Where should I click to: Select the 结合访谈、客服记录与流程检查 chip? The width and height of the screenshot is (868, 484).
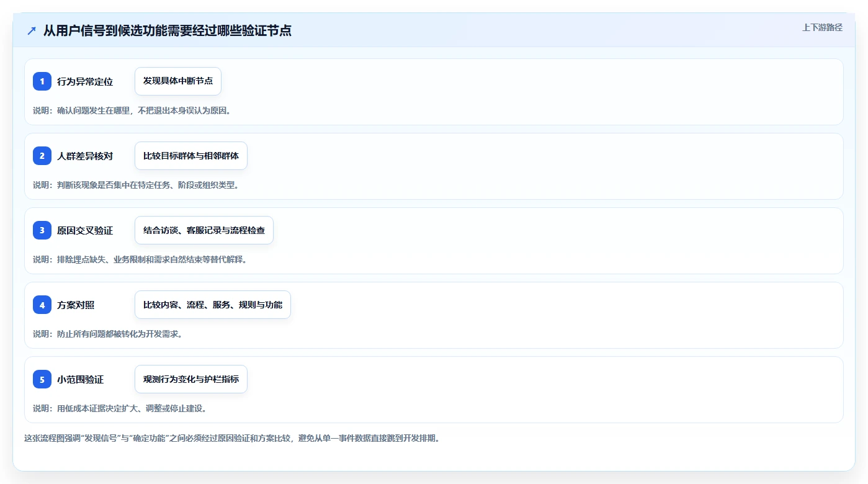click(x=204, y=230)
